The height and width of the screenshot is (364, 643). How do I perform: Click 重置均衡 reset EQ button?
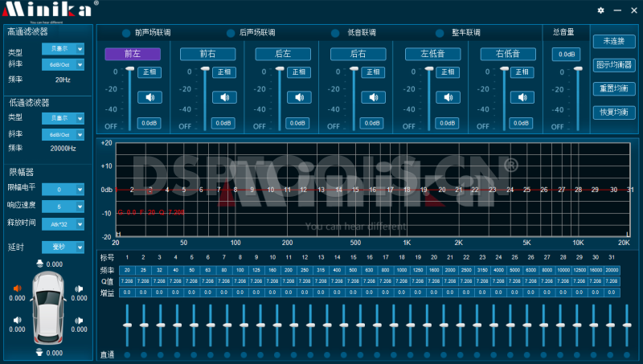click(614, 88)
